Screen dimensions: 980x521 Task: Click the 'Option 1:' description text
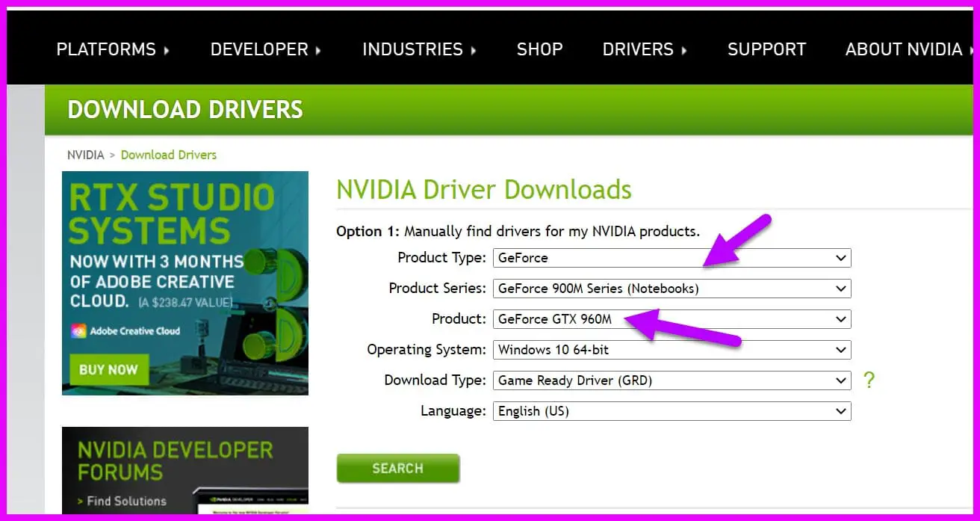click(x=518, y=232)
